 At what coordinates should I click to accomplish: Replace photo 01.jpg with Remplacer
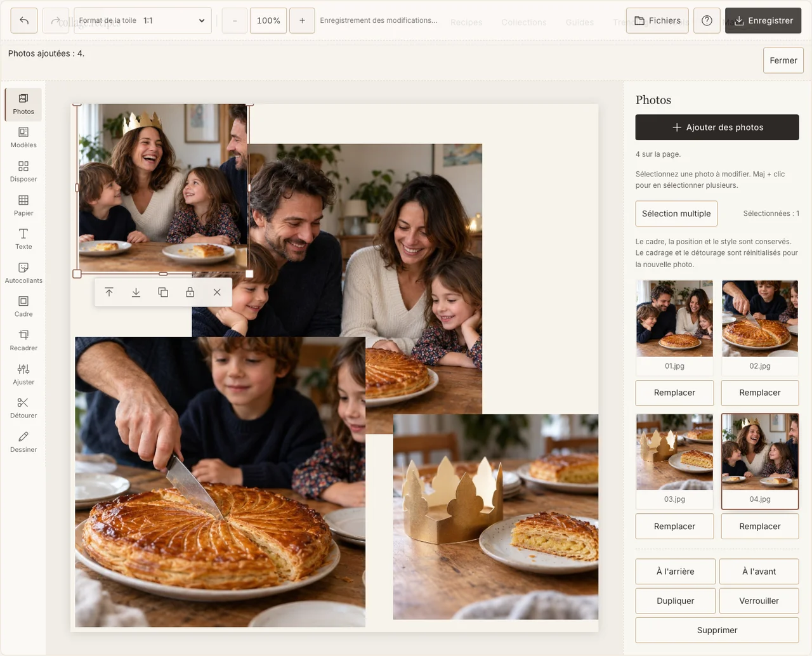[674, 393]
